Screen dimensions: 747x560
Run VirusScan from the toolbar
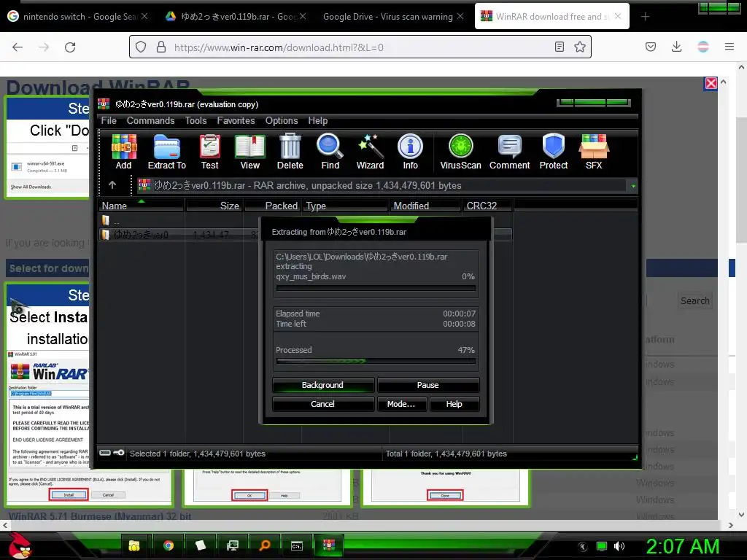pos(461,152)
